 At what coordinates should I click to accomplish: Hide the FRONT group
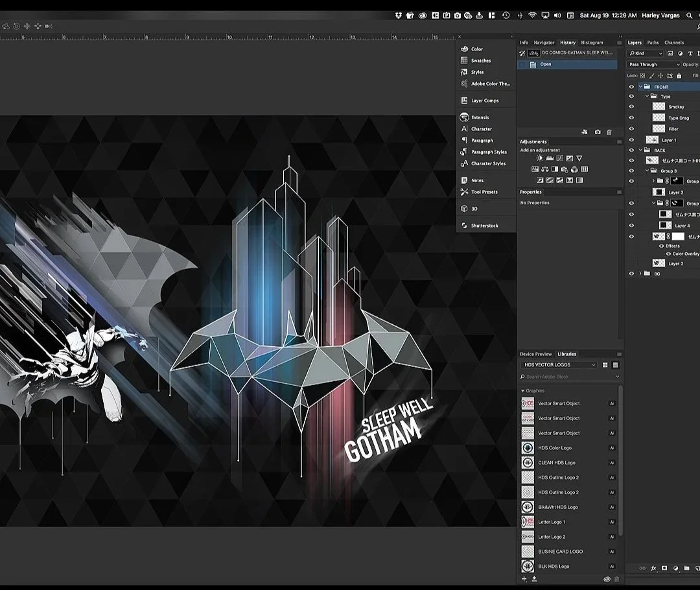point(631,87)
